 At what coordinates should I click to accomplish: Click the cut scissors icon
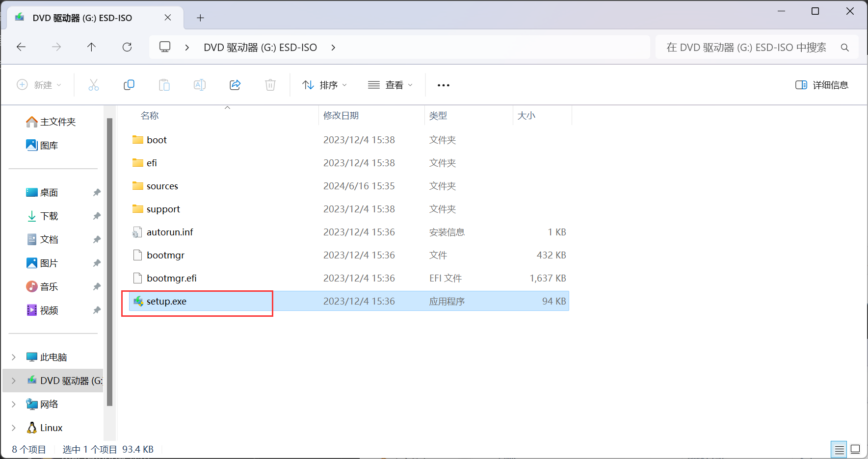coord(94,85)
